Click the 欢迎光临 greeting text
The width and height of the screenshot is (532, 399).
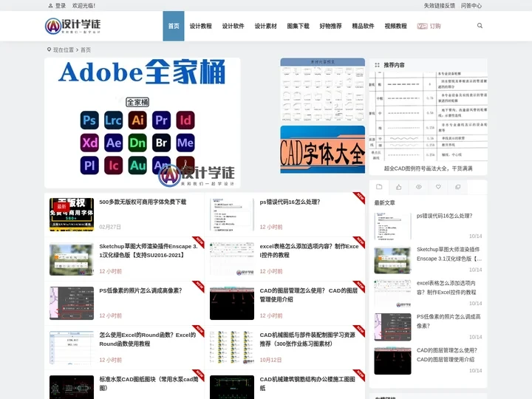pyautogui.click(x=83, y=6)
